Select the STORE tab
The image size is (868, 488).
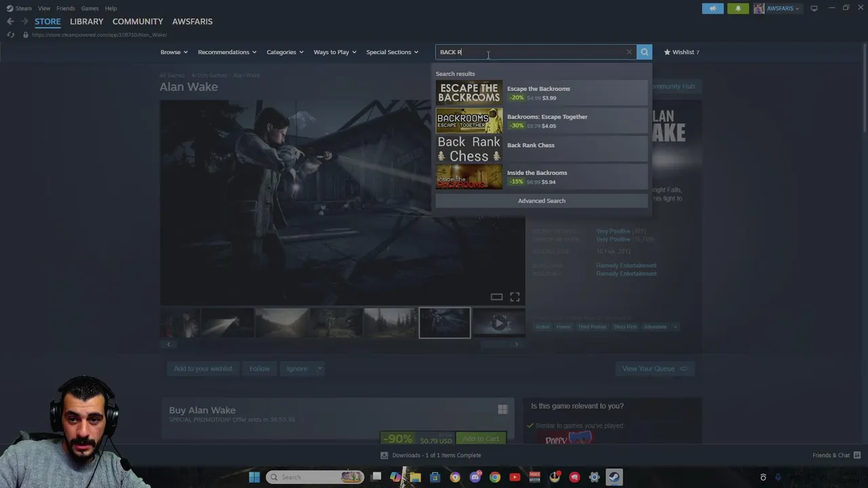click(x=47, y=22)
